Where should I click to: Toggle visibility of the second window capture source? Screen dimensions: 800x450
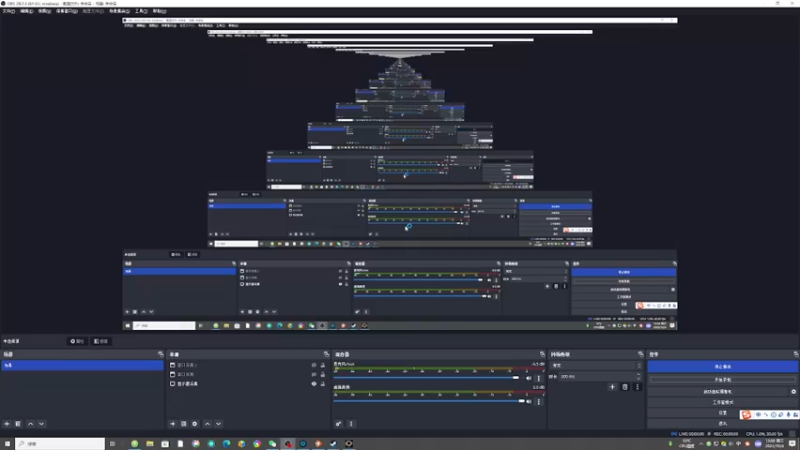314,374
